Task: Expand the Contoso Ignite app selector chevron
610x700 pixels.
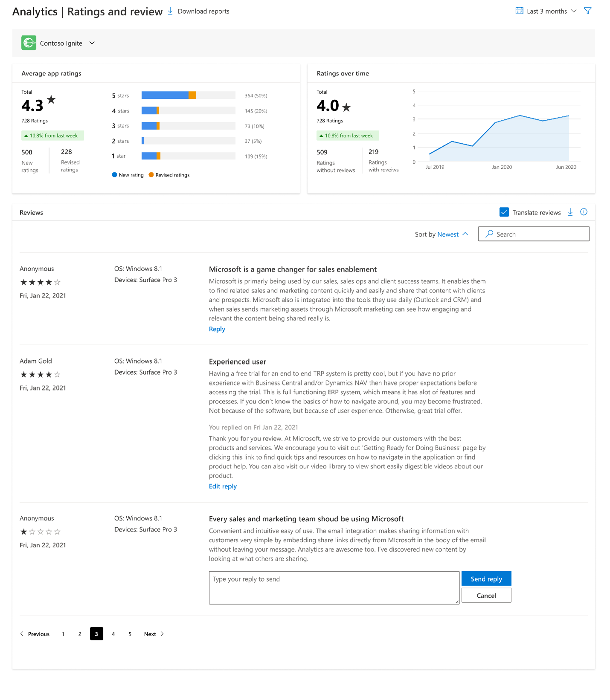Action: [x=92, y=43]
